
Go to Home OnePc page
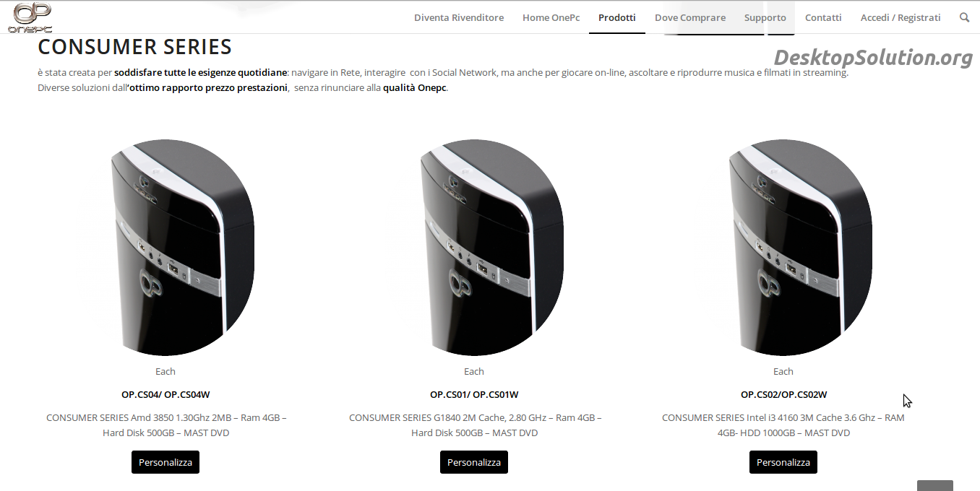(551, 17)
